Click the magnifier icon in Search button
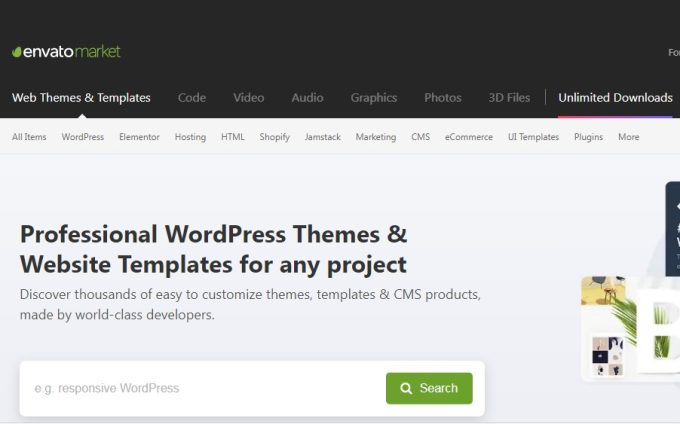 (406, 388)
